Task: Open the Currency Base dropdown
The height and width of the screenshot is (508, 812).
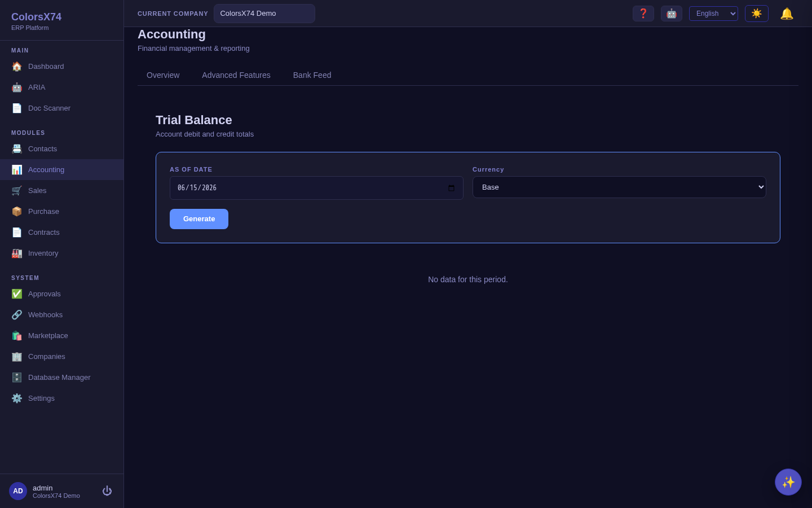Action: tap(619, 187)
